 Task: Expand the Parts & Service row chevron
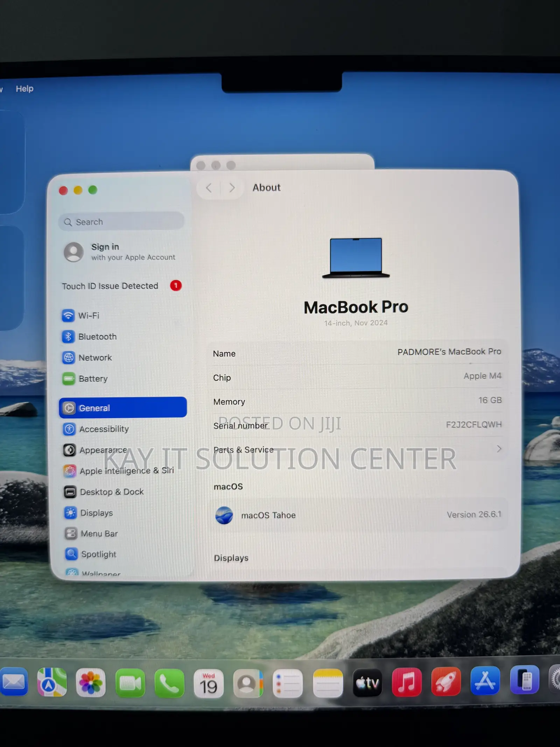tap(499, 449)
